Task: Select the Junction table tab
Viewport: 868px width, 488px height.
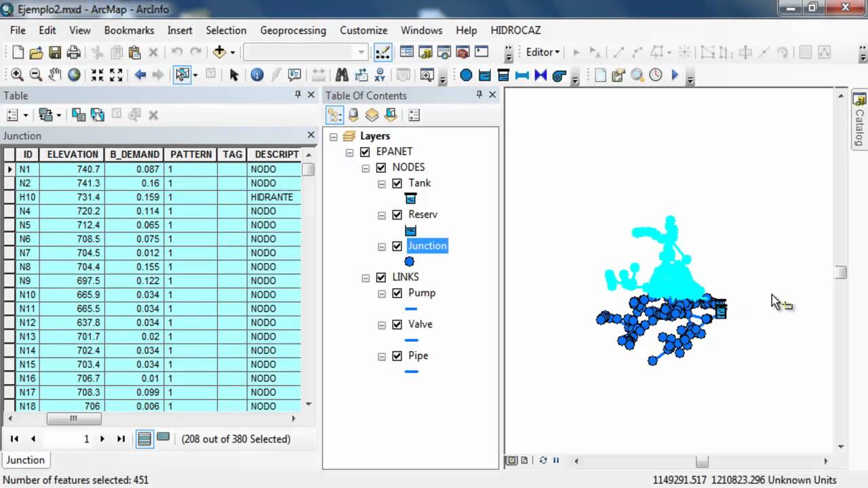Action: click(26, 460)
